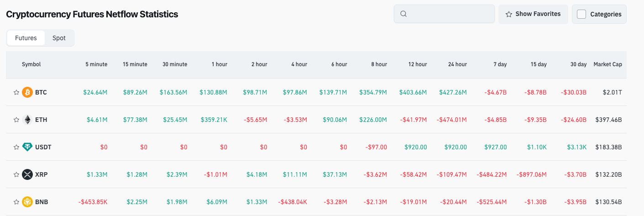Sort by the Symbol column header

point(31,64)
